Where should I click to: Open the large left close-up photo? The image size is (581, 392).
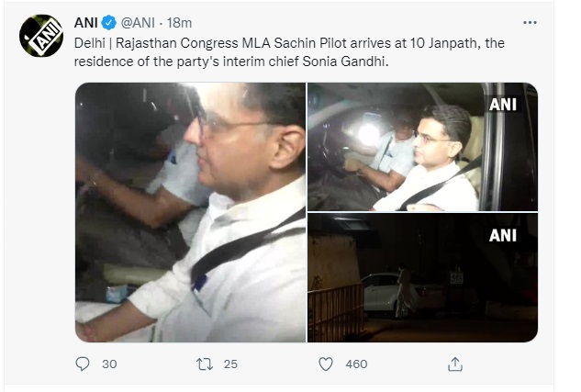click(x=190, y=213)
